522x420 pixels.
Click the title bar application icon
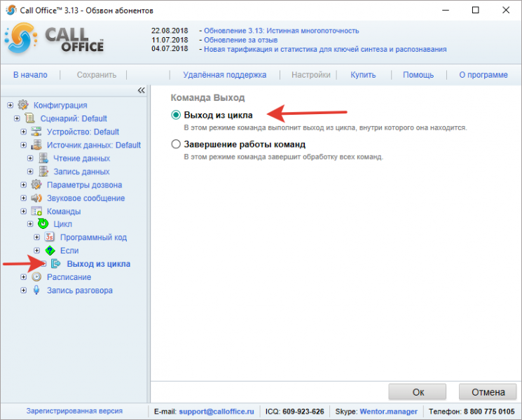point(11,10)
